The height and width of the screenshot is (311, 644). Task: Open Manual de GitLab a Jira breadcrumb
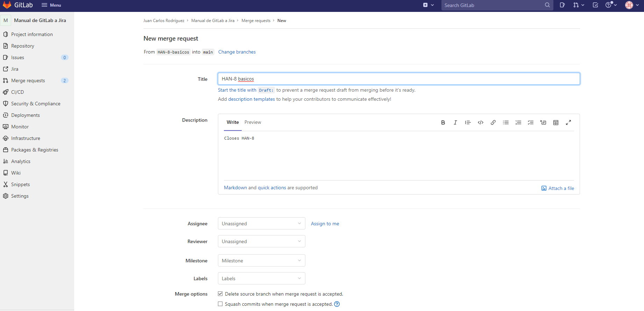[x=213, y=21]
